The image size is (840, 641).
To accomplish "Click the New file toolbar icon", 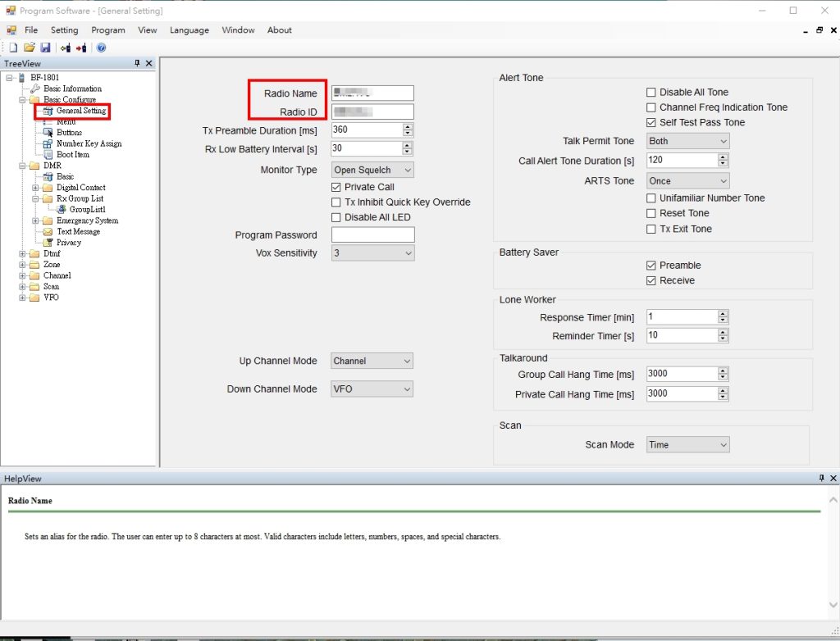I will (13, 48).
